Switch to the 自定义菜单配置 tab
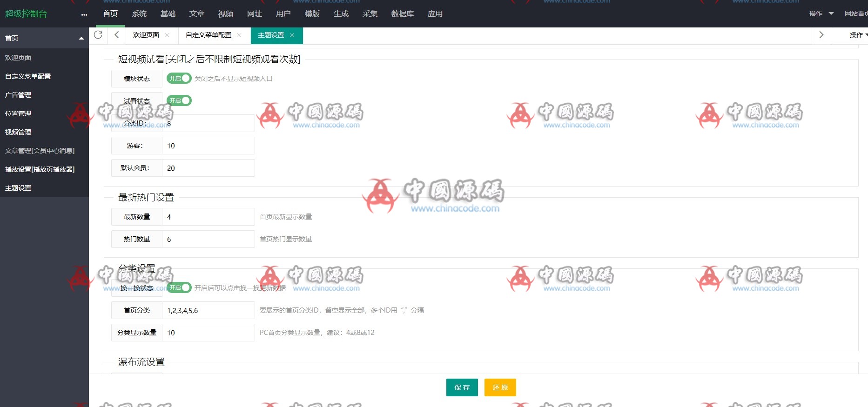Viewport: 868px width, 407px height. coord(209,35)
